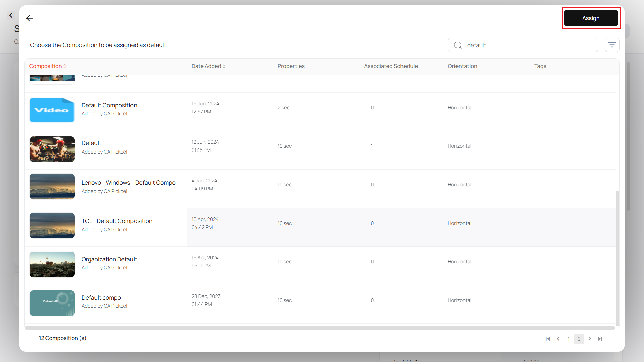The width and height of the screenshot is (644, 362).
Task: Toggle sorting on the Composition column
Action: [47, 66]
